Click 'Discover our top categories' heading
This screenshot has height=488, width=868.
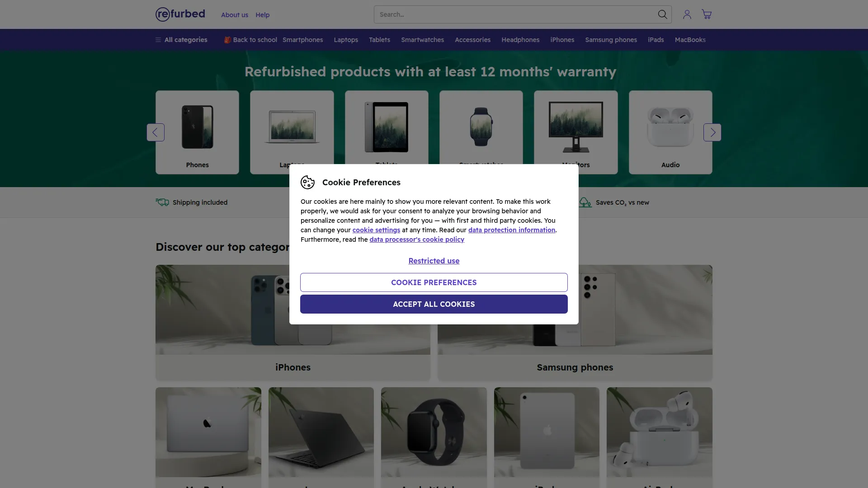click(x=222, y=247)
